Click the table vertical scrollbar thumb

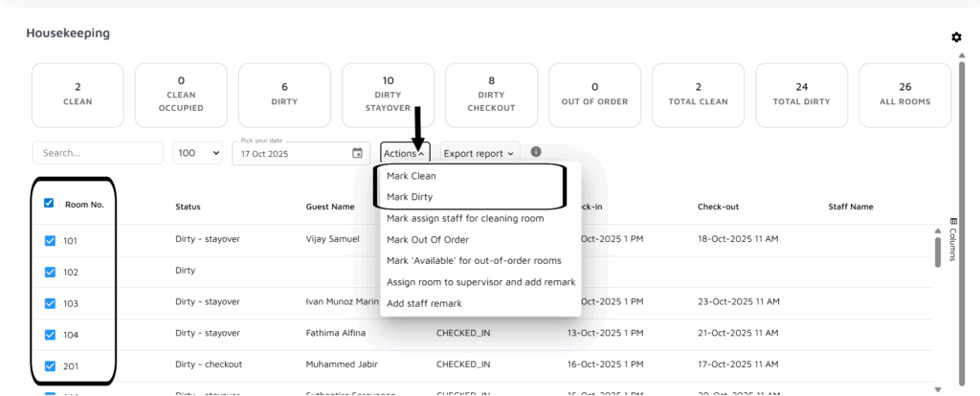click(938, 248)
